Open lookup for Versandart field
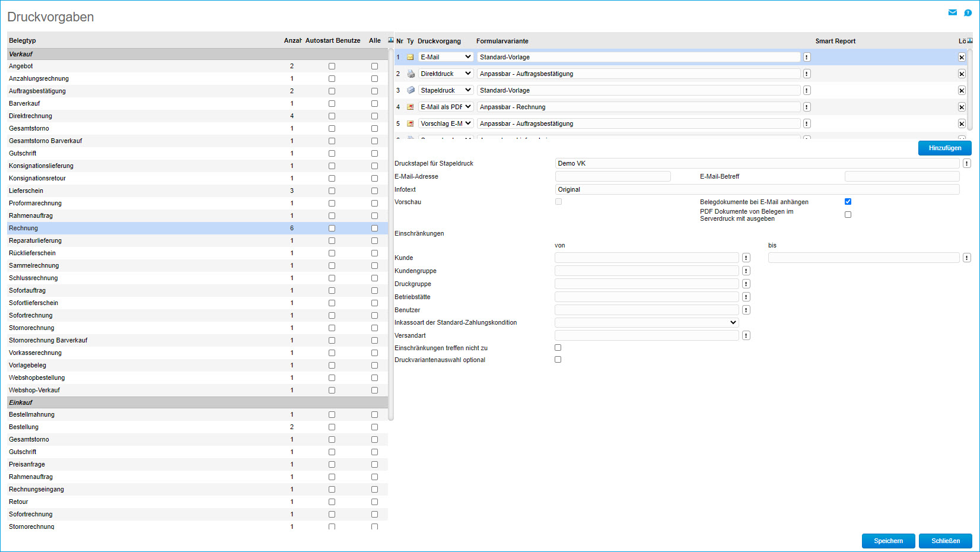Image resolution: width=980 pixels, height=552 pixels. (x=746, y=335)
